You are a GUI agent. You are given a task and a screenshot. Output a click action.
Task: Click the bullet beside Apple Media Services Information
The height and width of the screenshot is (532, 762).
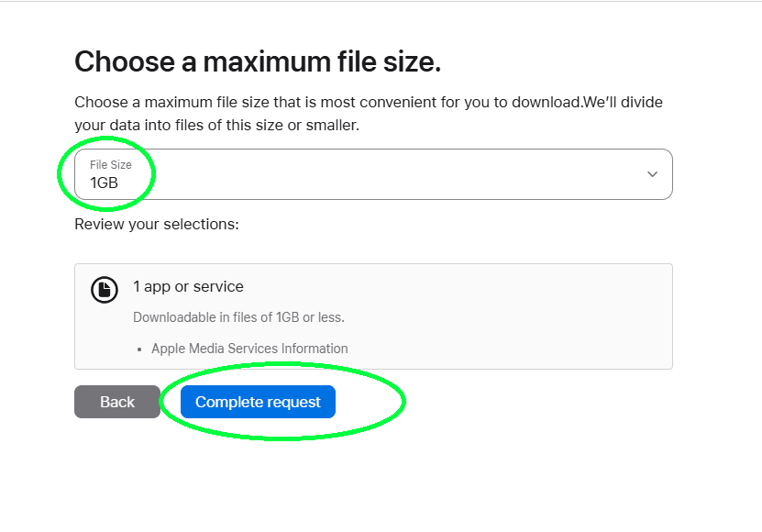[x=141, y=349]
